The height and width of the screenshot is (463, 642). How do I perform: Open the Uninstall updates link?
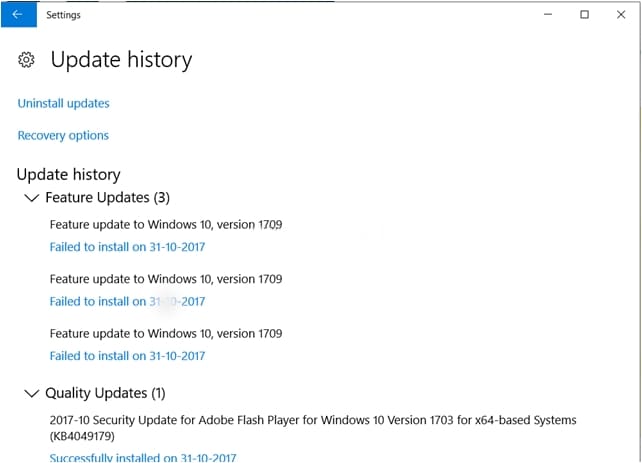point(63,103)
